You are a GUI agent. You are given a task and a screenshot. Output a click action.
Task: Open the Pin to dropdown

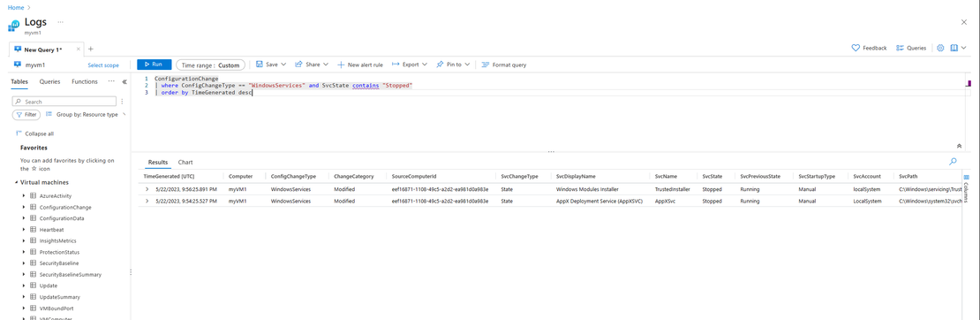pos(453,65)
